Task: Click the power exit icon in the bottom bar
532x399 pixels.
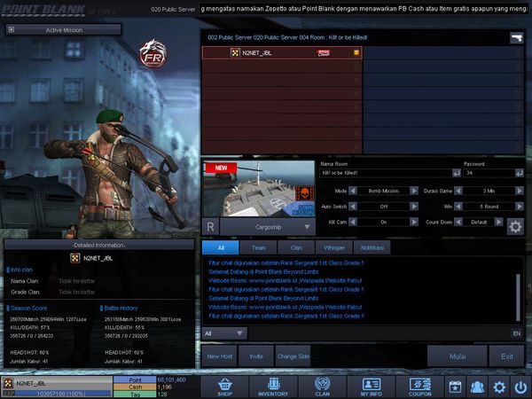Action: tap(520, 387)
